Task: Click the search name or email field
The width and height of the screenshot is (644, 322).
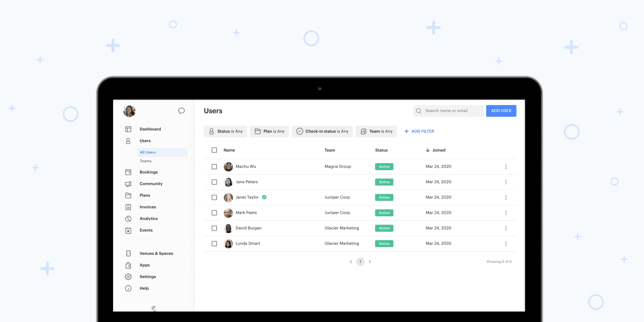Action: pos(448,111)
